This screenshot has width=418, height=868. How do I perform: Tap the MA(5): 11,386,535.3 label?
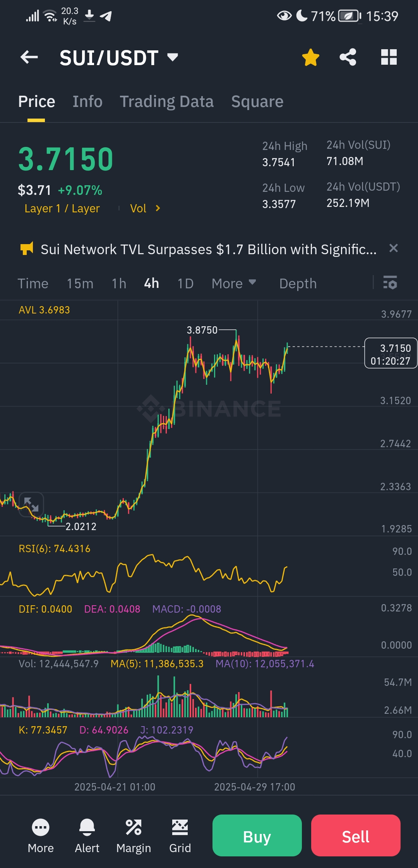pyautogui.click(x=157, y=664)
